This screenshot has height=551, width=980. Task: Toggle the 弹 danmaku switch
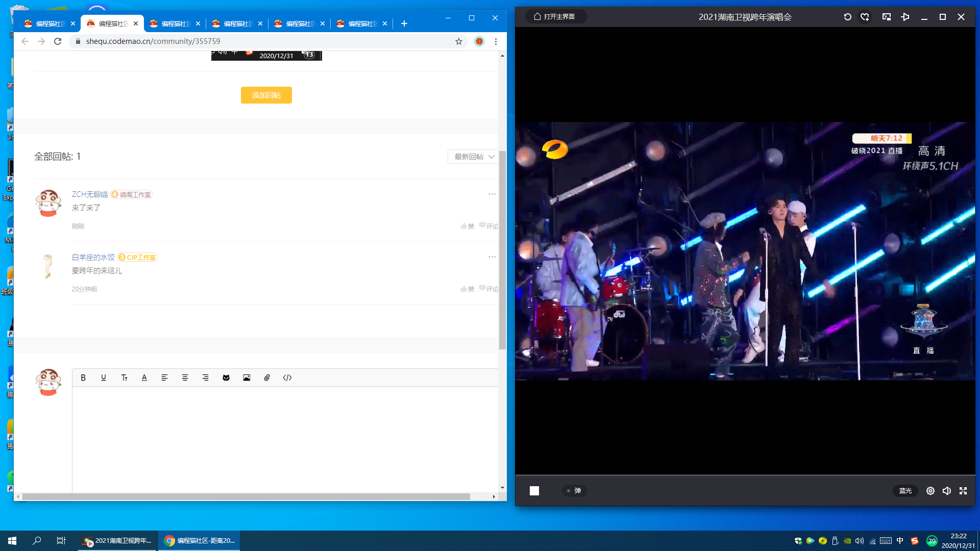point(574,491)
